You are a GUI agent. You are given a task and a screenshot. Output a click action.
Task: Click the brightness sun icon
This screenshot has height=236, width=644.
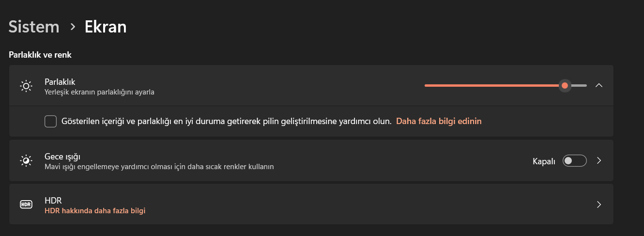(26, 86)
